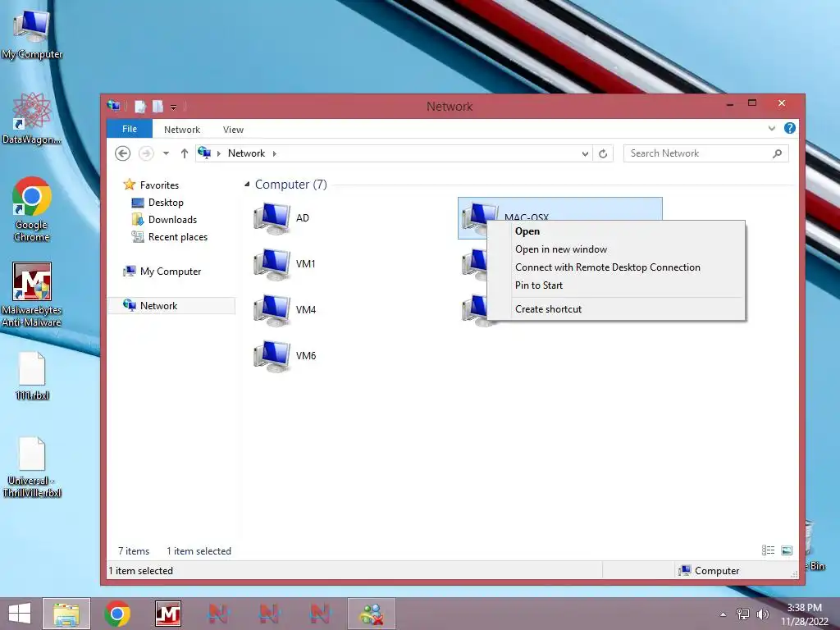The image size is (840, 630).
Task: Click the Back navigation arrow
Action: [123, 153]
